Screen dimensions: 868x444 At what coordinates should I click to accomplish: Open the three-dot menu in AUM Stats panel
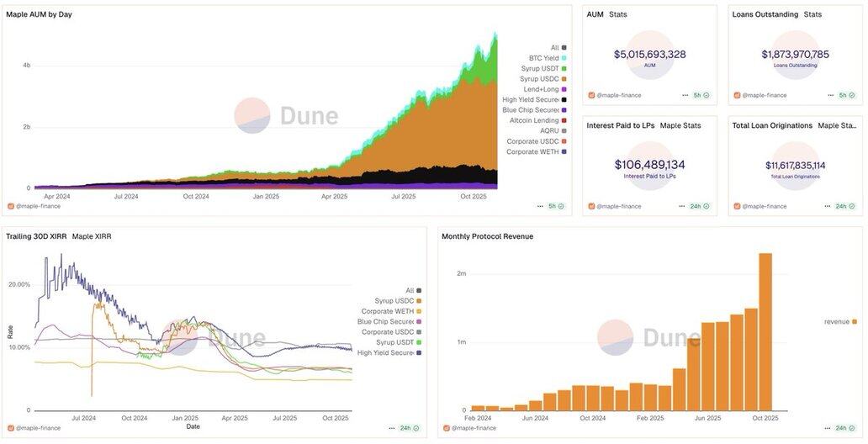pyautogui.click(x=685, y=95)
